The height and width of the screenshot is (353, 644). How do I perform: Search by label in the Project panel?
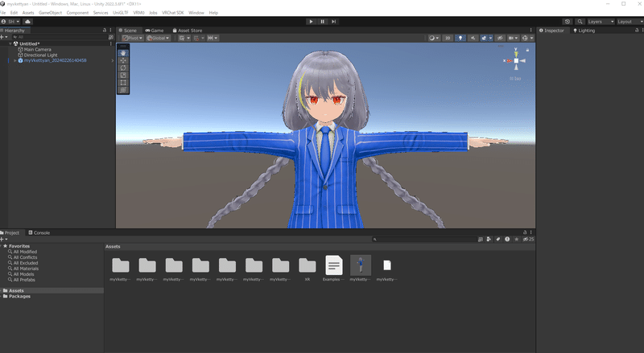[497, 240]
